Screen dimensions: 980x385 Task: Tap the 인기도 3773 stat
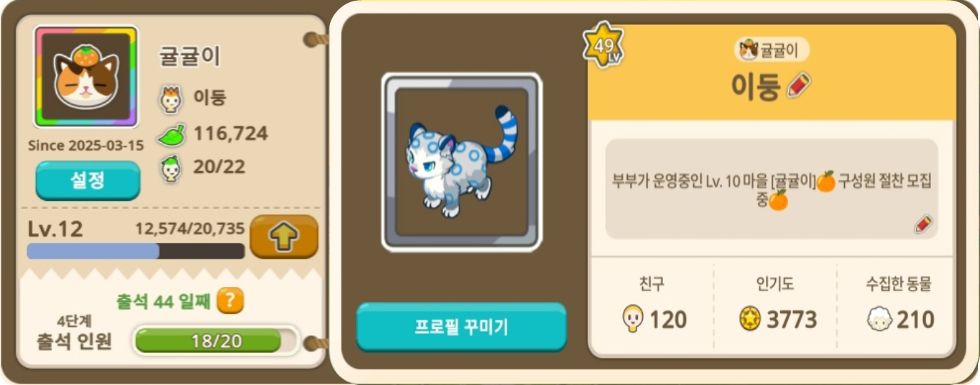(775, 305)
